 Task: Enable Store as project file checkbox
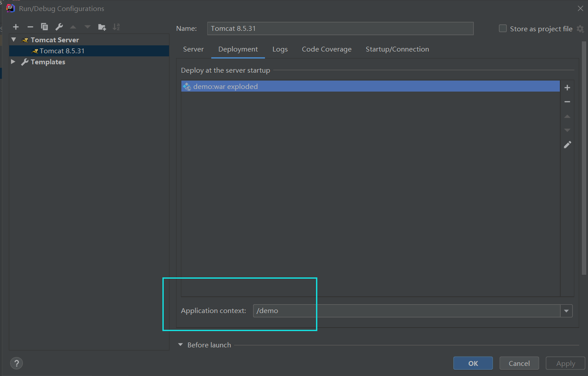[x=503, y=29]
